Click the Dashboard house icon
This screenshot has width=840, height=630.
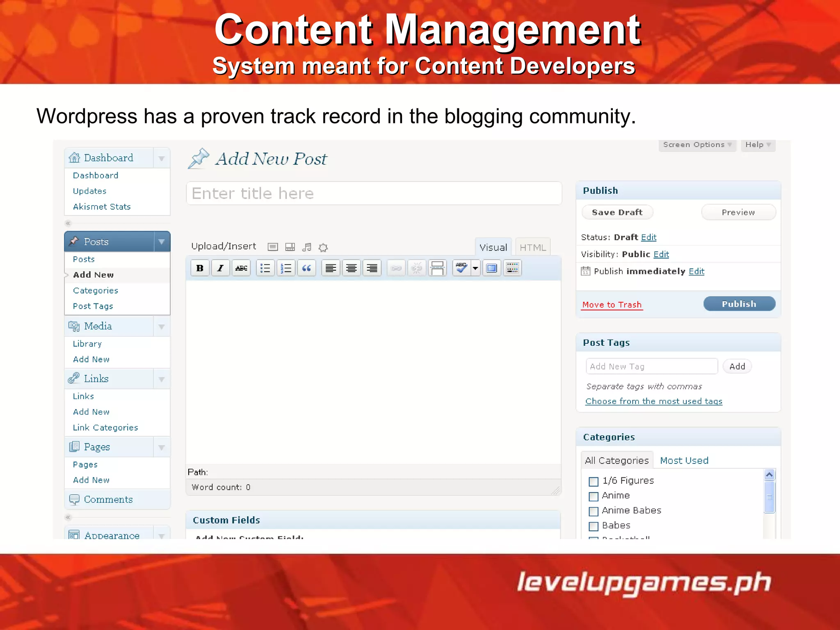tap(74, 157)
